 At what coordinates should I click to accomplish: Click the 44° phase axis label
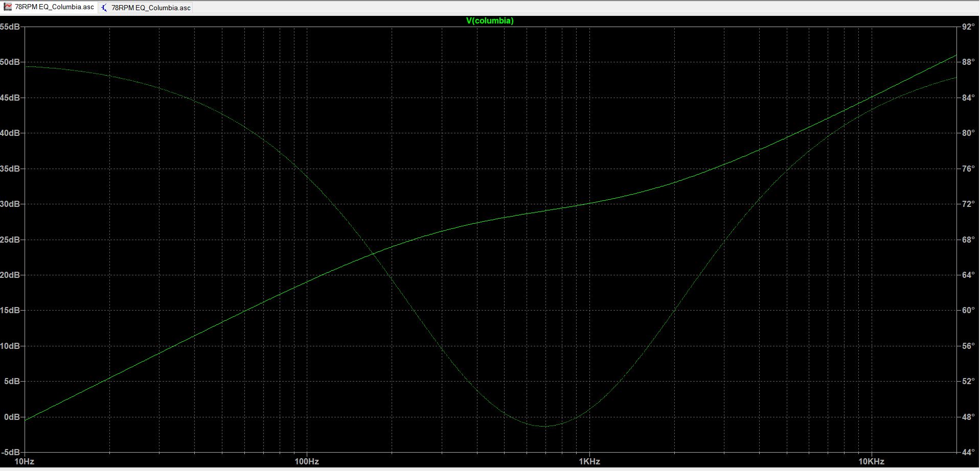click(x=968, y=452)
